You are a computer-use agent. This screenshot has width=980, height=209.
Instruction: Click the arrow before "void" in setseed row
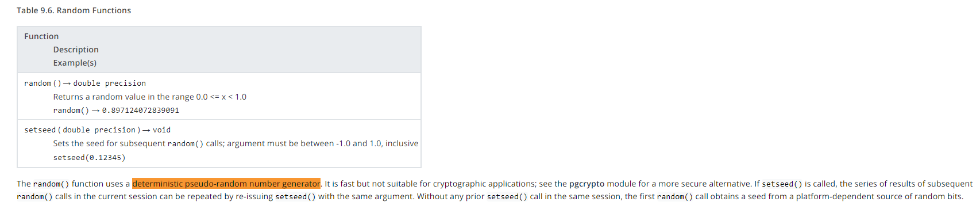pos(146,130)
